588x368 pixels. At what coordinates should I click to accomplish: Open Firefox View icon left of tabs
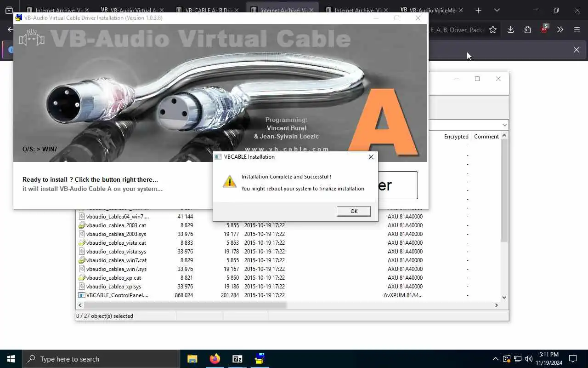click(9, 10)
